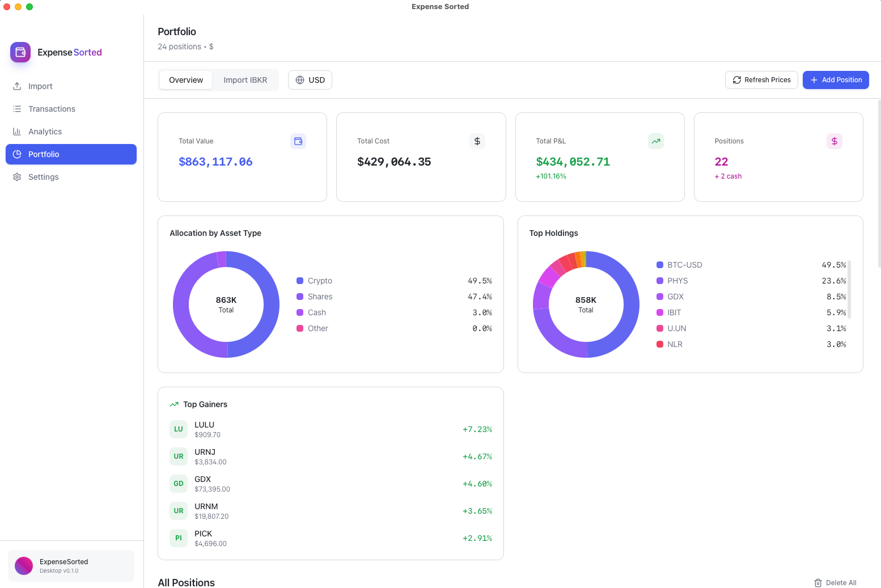Click the ExpenseSorted gradient avatar
881x588 pixels.
point(24,566)
